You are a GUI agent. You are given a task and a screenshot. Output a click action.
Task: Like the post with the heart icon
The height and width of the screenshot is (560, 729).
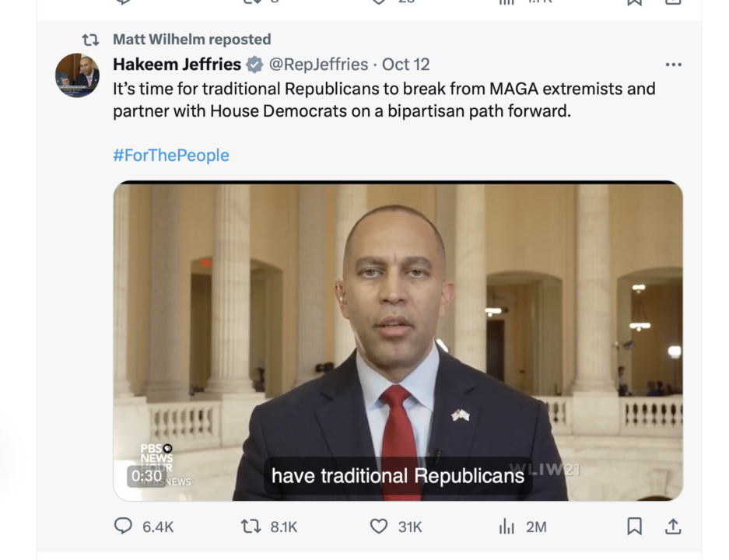[x=379, y=527]
